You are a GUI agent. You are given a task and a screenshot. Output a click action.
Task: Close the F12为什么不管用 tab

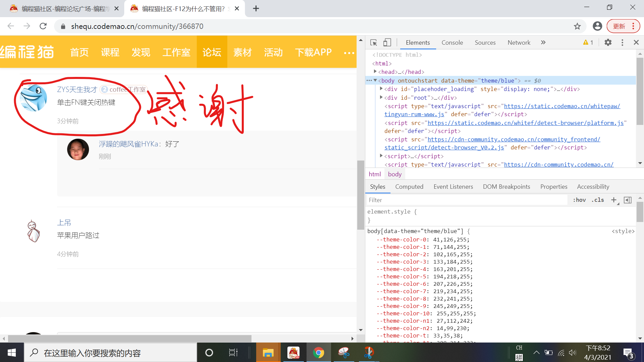point(237,8)
